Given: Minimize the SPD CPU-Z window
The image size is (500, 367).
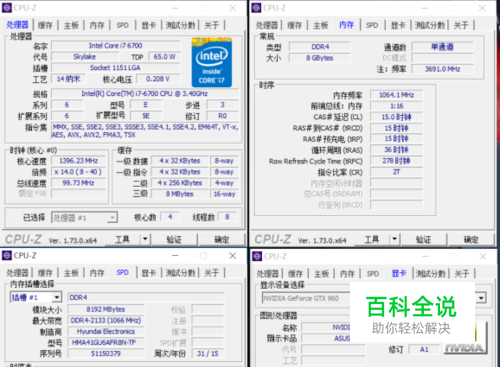Looking at the screenshot, I should pos(175,256).
